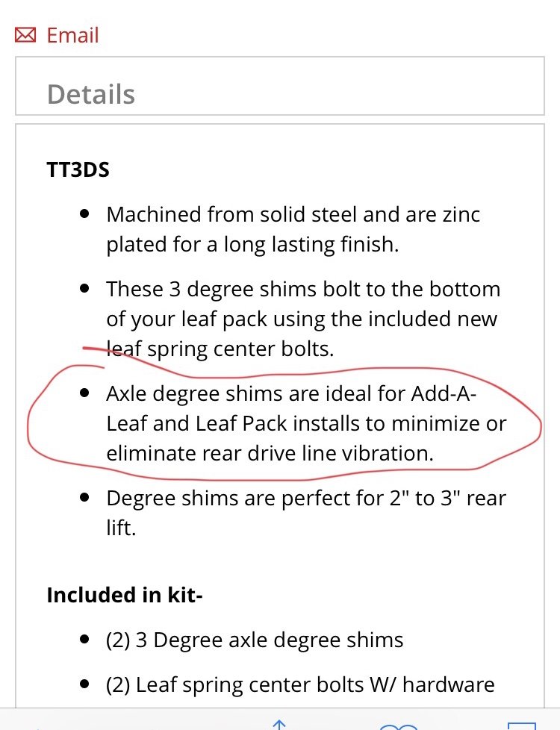Screen dimensions: 560x730
Task: Click the words 'Add-A-Leaf and Leaf Pack'
Action: [x=291, y=408]
